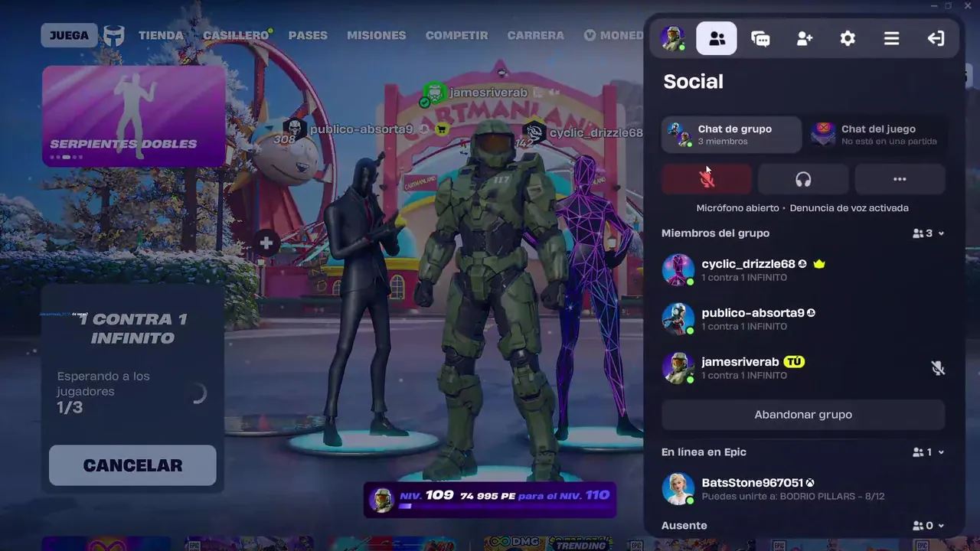Click the CANCELAR button
980x551 pixels.
tap(132, 465)
